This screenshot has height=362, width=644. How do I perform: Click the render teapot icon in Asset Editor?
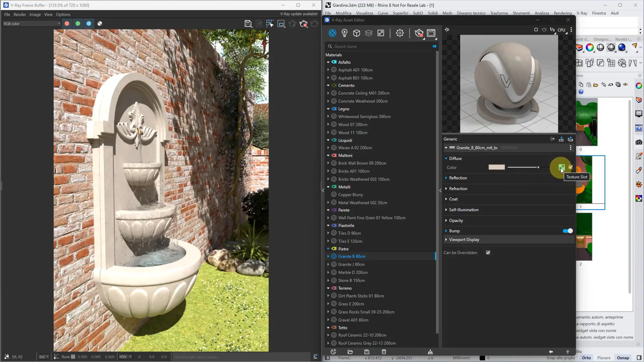click(419, 33)
